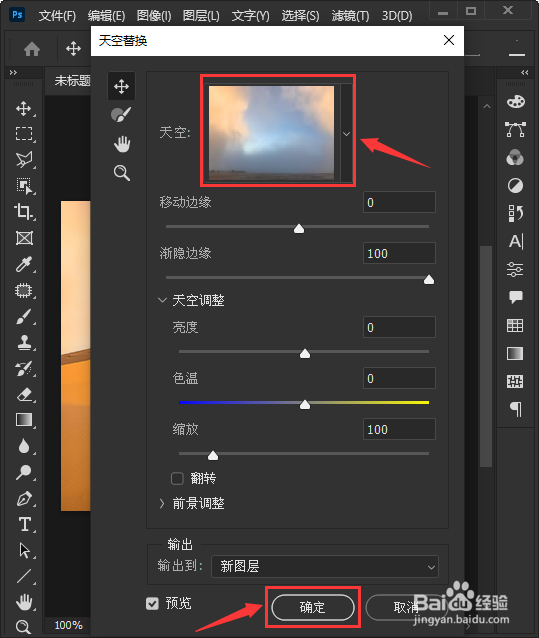Image resolution: width=539 pixels, height=638 pixels.
Task: Choose Hand tool in sky dialog
Action: tap(121, 144)
